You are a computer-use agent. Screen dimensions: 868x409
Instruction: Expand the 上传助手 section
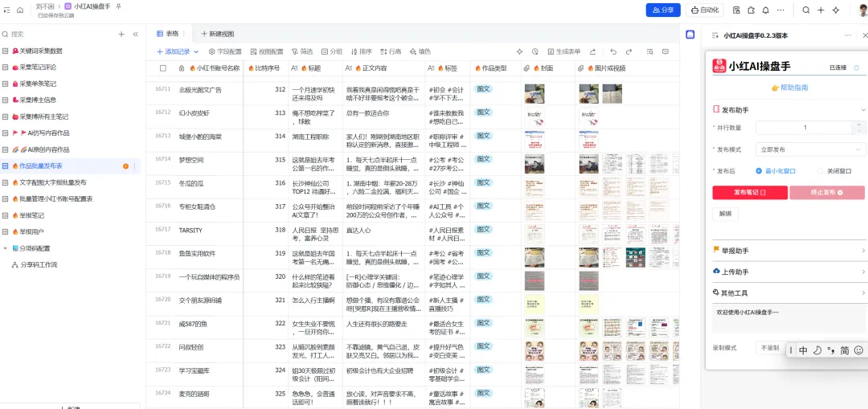tap(789, 272)
